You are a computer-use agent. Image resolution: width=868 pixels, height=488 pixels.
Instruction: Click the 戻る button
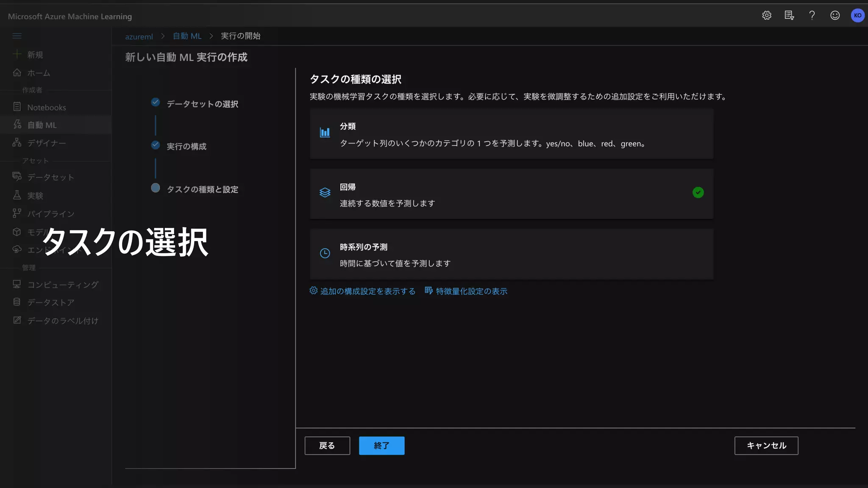pyautogui.click(x=327, y=446)
